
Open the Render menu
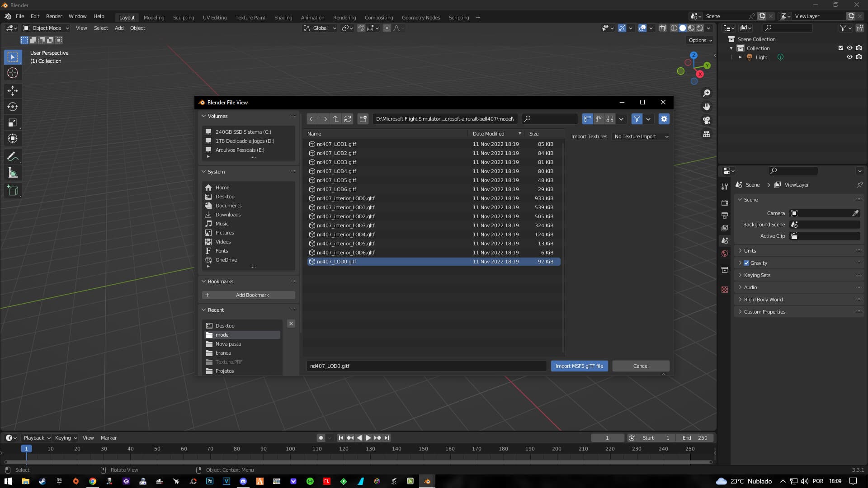click(x=54, y=16)
